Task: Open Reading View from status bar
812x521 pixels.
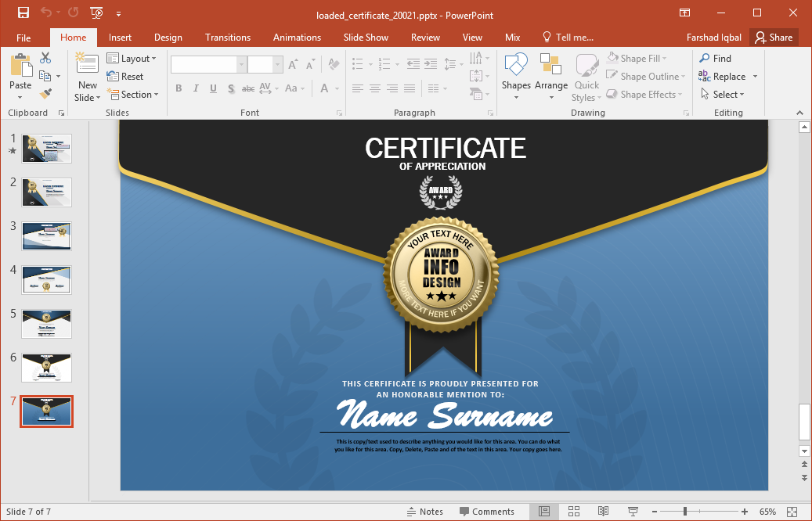Action: click(603, 512)
